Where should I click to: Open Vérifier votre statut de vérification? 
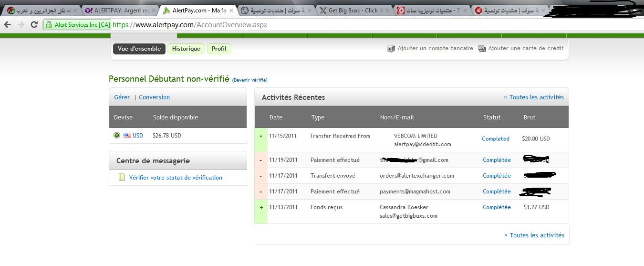coord(176,177)
